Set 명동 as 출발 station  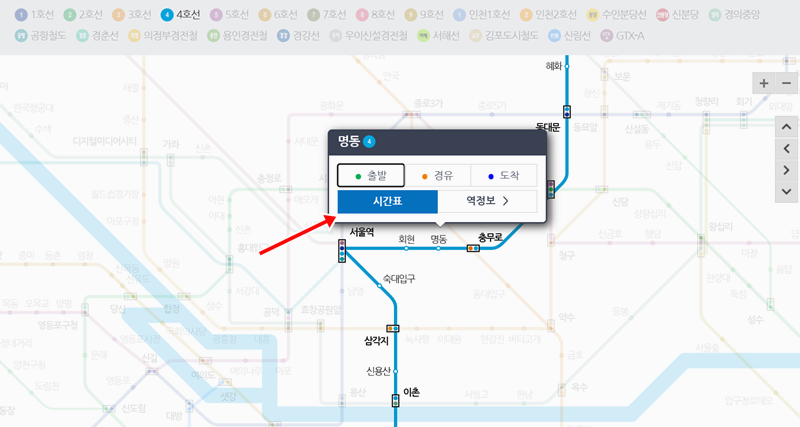tap(371, 175)
